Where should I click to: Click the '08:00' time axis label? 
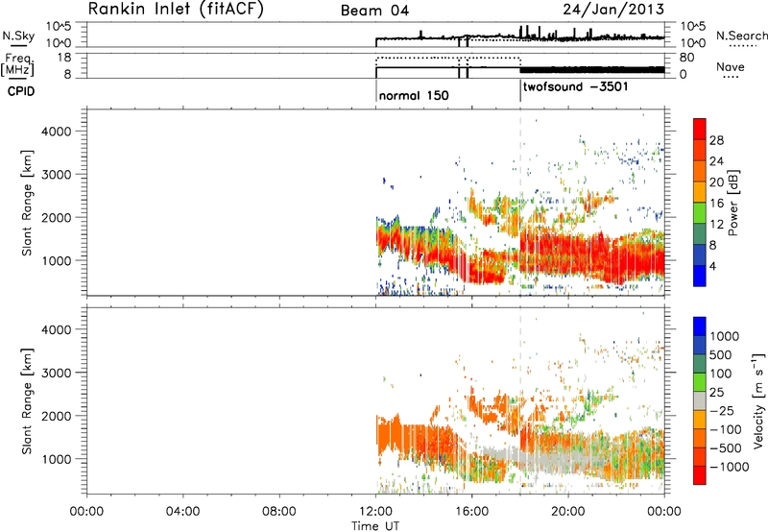pyautogui.click(x=279, y=512)
